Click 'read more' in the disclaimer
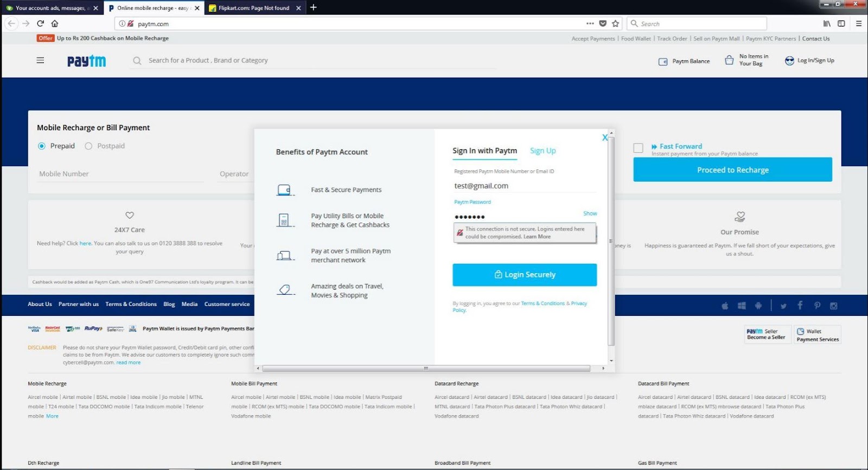This screenshot has width=868, height=470. pos(129,363)
